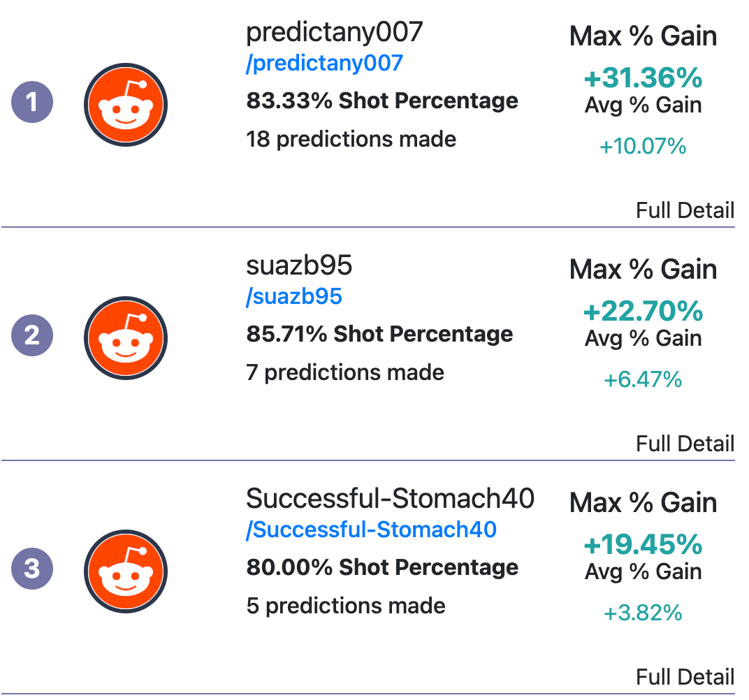The width and height of the screenshot is (749, 700).
Task: Click predictany007's Reddit avatar icon
Action: point(126,105)
